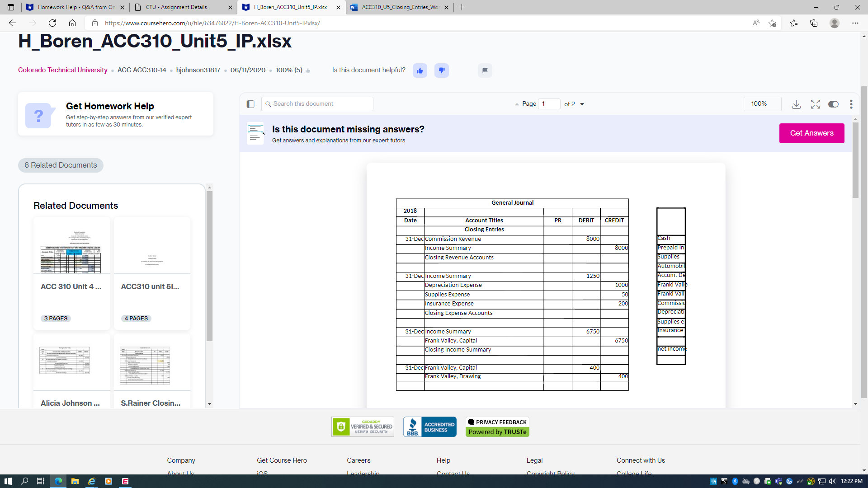Expand the page number dropdown arrow
This screenshot has height=488, width=868.
coord(582,104)
